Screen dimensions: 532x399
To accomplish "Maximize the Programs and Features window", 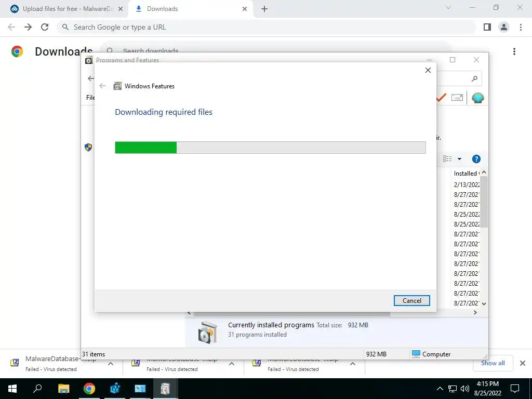I will point(453,60).
